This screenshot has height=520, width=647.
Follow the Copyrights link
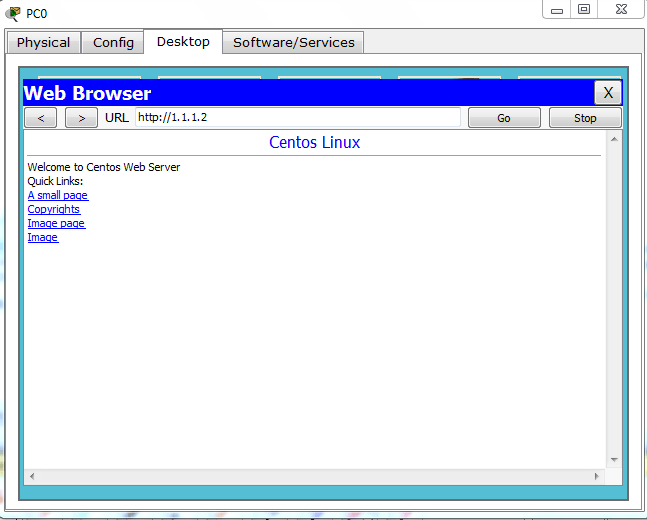54,209
